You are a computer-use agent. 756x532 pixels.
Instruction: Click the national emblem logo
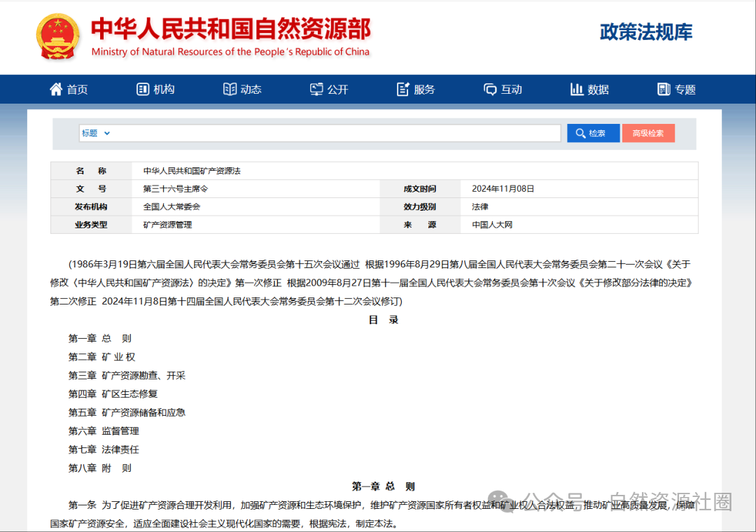(57, 36)
